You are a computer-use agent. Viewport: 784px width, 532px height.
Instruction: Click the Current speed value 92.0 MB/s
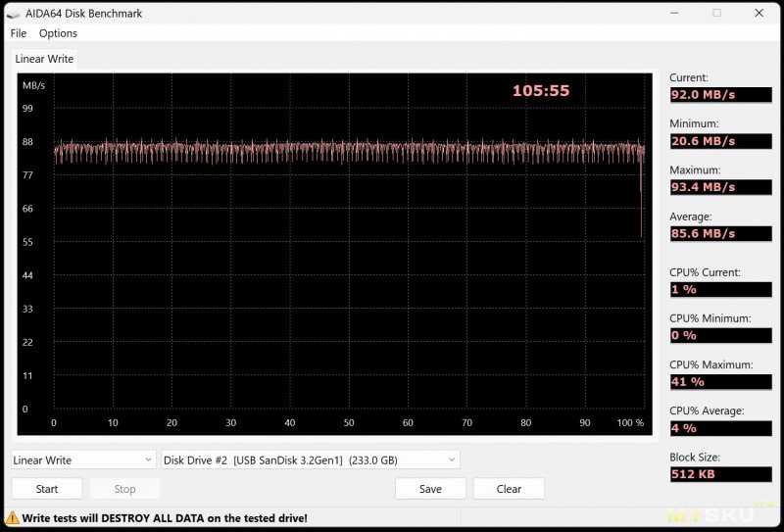tap(720, 94)
